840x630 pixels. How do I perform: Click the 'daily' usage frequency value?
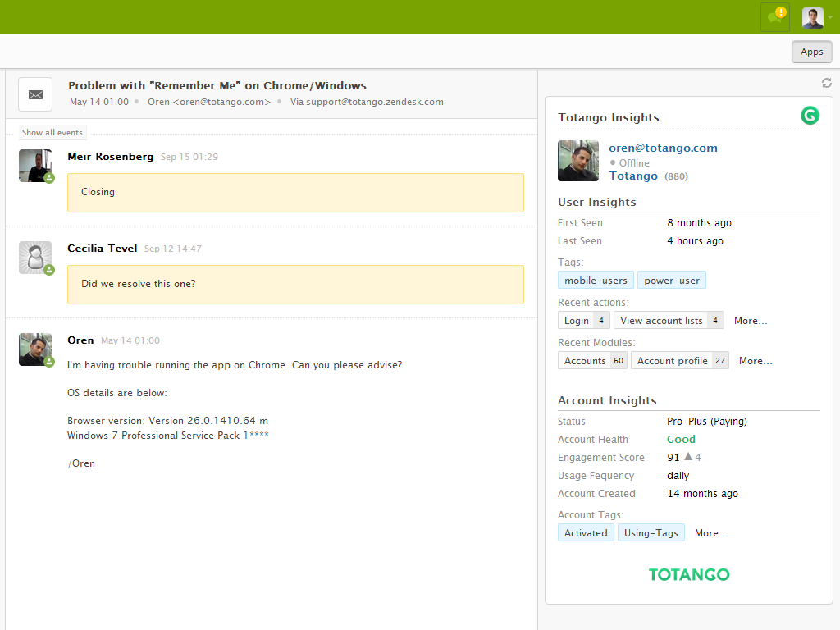(x=678, y=476)
